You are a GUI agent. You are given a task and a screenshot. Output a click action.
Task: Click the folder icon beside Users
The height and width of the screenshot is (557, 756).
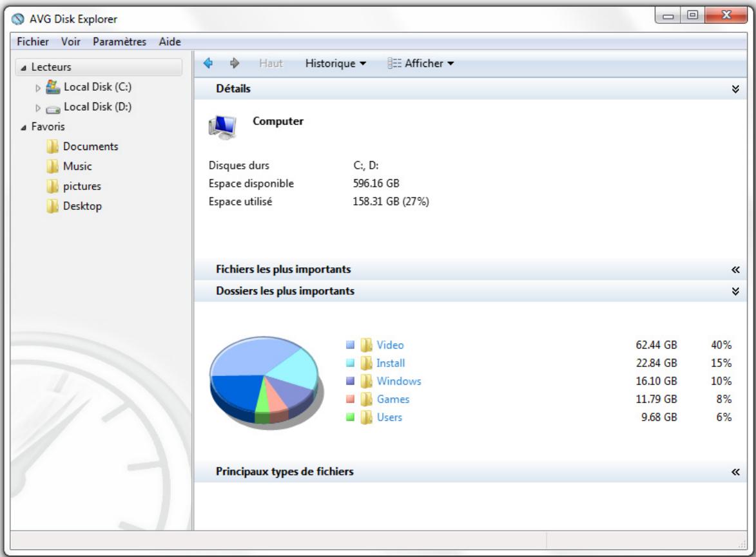tap(367, 417)
